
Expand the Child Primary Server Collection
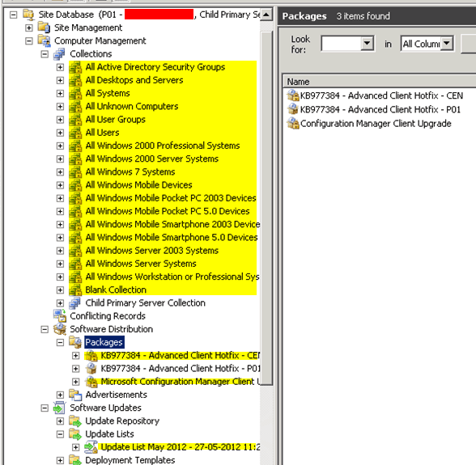(60, 303)
